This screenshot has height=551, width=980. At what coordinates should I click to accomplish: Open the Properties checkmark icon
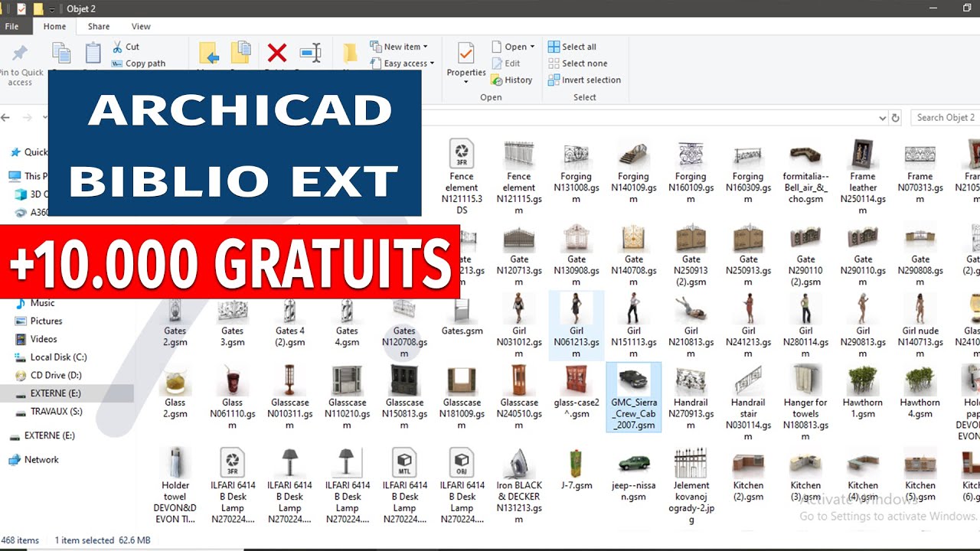465,53
